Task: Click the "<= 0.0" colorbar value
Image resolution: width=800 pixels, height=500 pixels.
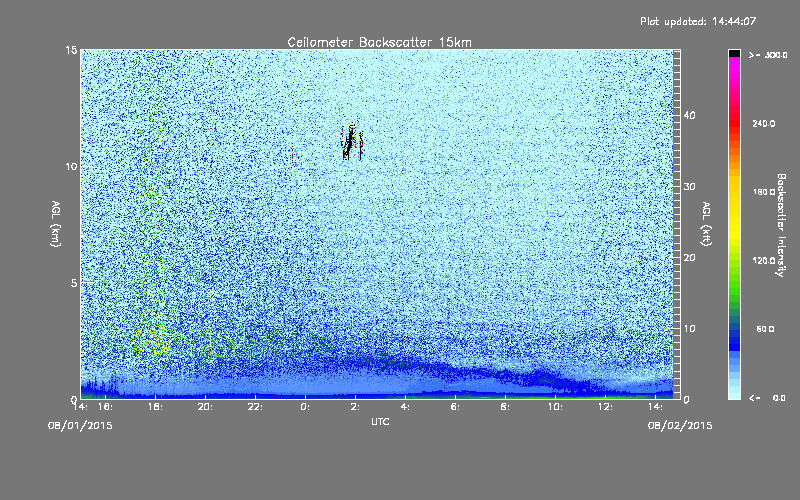Action: [768, 398]
